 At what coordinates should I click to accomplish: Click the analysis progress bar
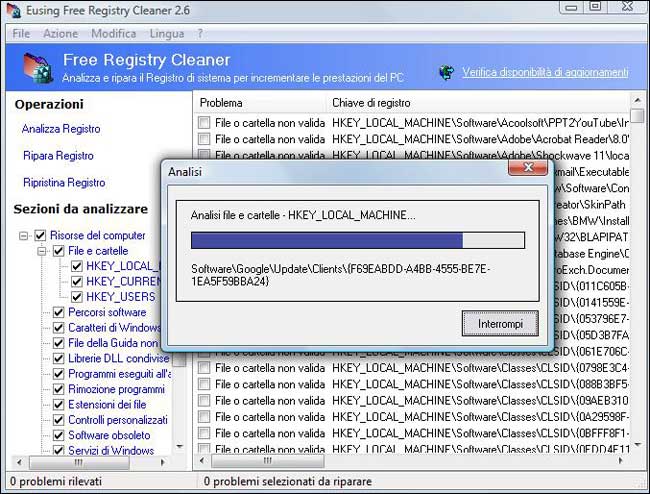pyautogui.click(x=357, y=240)
